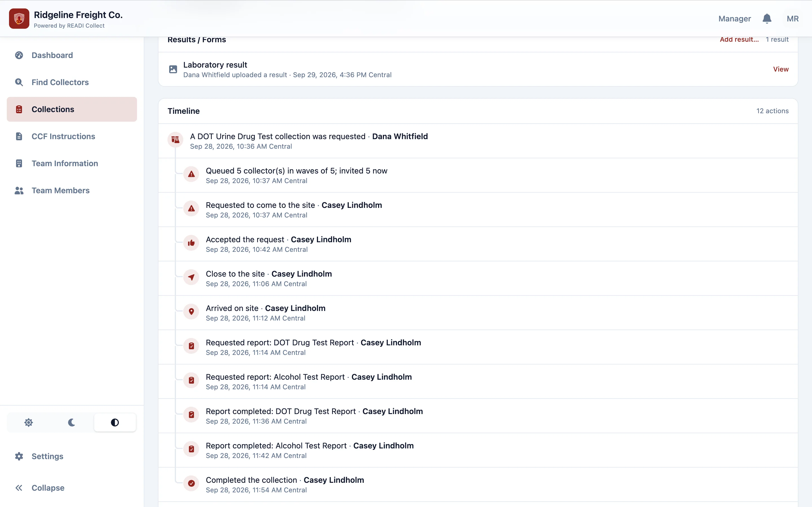812x507 pixels.
Task: Switch to light theme with sun toggle
Action: pos(29,422)
